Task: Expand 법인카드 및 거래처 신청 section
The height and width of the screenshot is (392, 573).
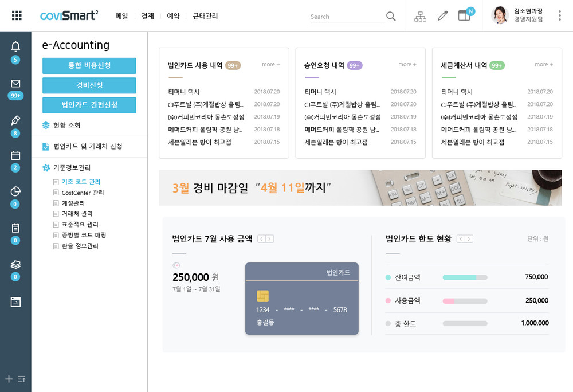Action: click(x=87, y=146)
